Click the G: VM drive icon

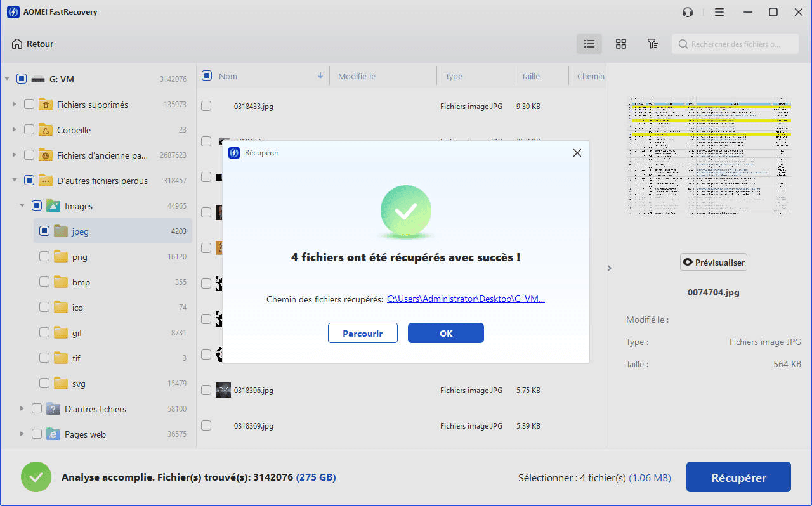click(38, 79)
